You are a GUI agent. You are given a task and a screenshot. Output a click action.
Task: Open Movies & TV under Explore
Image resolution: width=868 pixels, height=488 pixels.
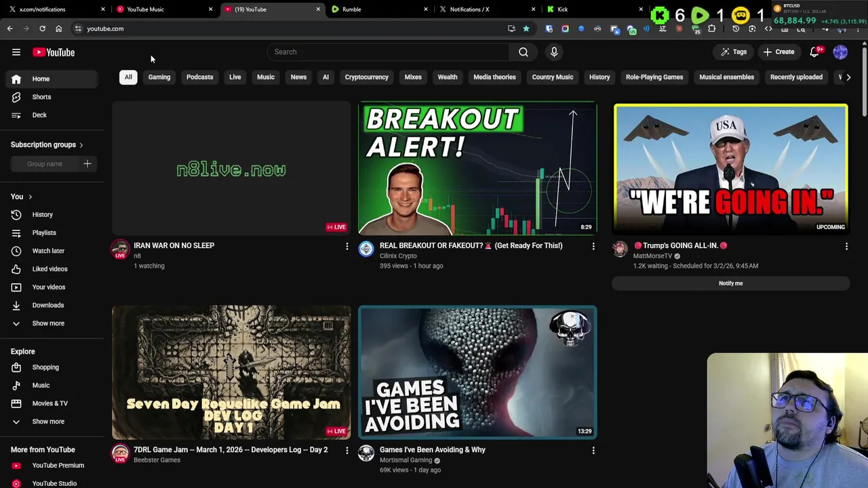pyautogui.click(x=52, y=403)
